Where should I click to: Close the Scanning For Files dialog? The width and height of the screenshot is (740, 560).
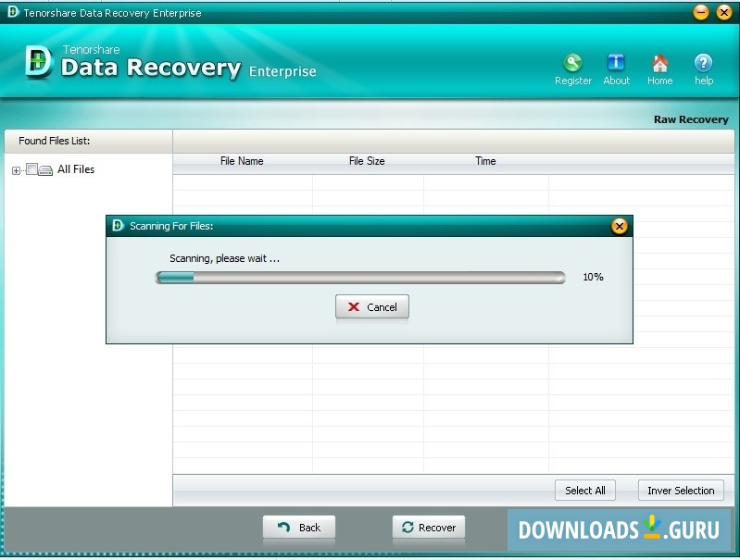click(x=620, y=227)
